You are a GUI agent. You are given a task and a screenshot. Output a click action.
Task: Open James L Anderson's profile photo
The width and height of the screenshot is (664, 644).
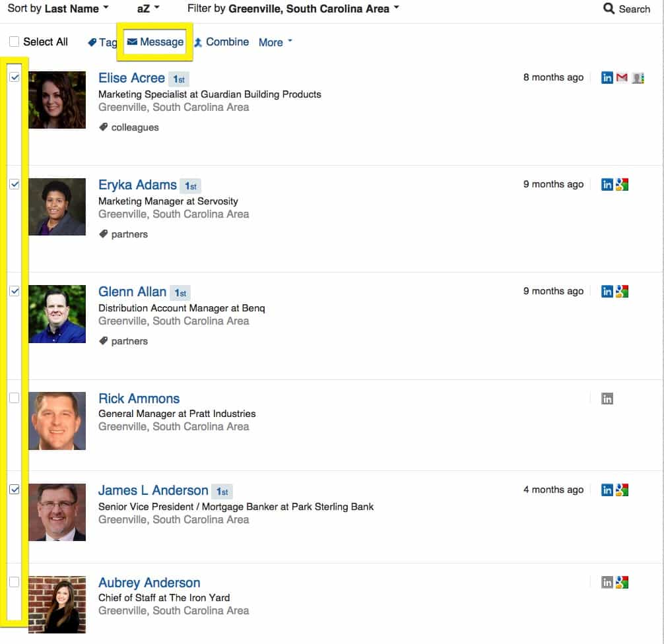57,512
